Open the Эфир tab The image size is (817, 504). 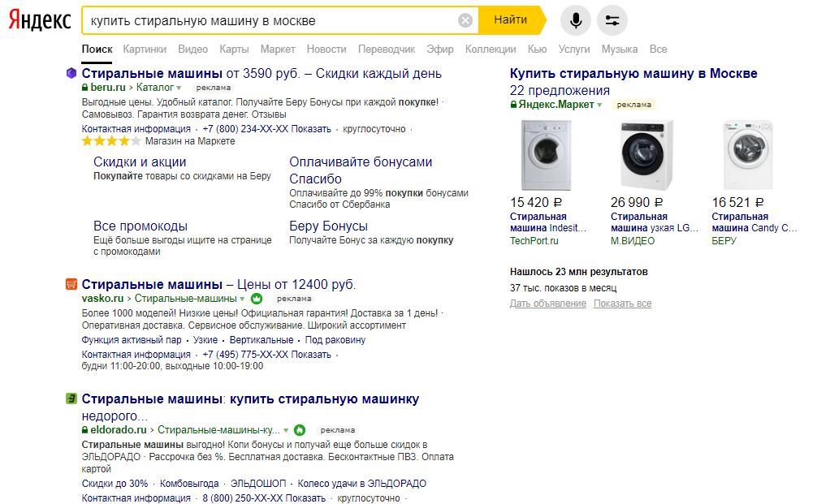click(439, 49)
